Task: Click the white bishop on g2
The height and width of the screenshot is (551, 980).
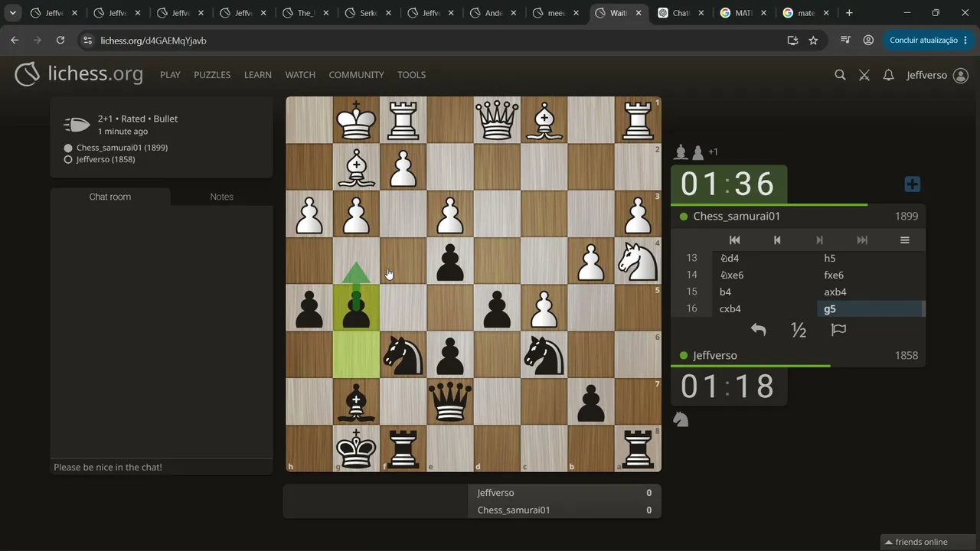Action: (x=356, y=167)
